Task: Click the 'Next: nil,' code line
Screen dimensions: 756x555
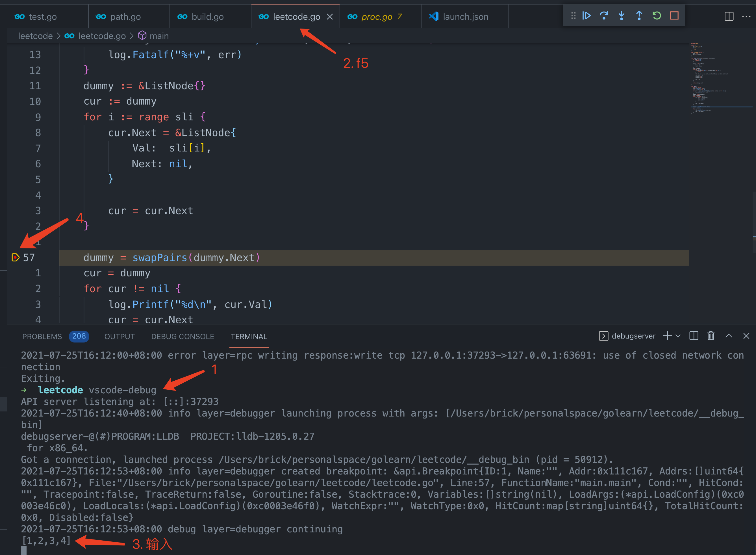Action: 162,164
